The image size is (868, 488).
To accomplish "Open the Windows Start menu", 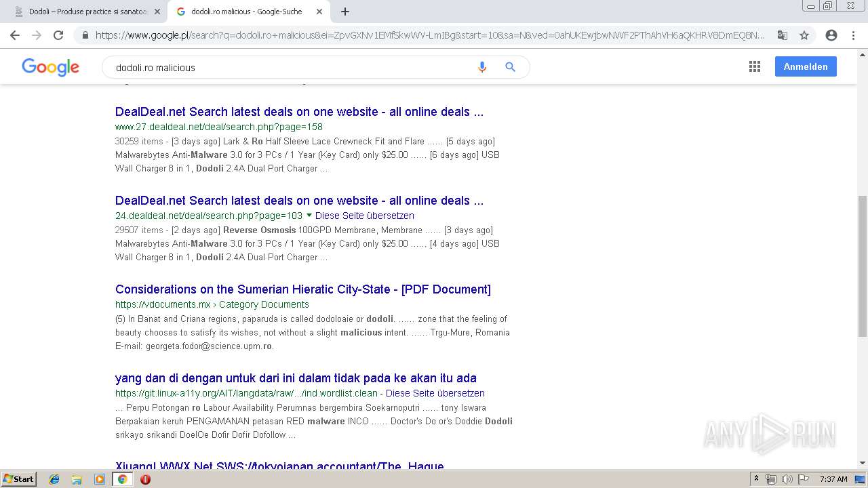I will pyautogui.click(x=18, y=479).
